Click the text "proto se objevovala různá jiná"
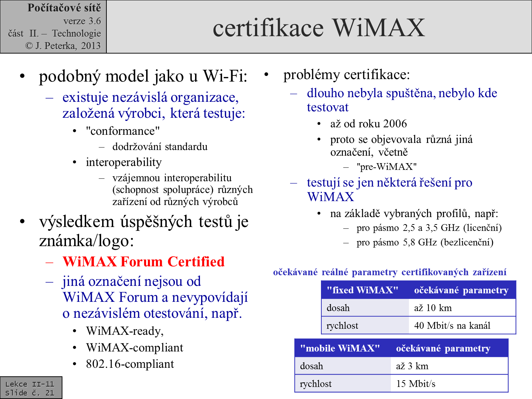Screen dimensions: 532x399 (x=401, y=139)
